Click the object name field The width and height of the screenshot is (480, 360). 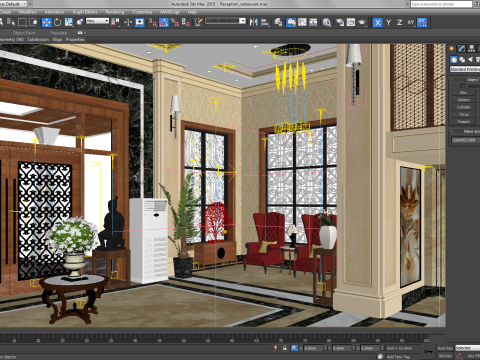click(x=465, y=140)
